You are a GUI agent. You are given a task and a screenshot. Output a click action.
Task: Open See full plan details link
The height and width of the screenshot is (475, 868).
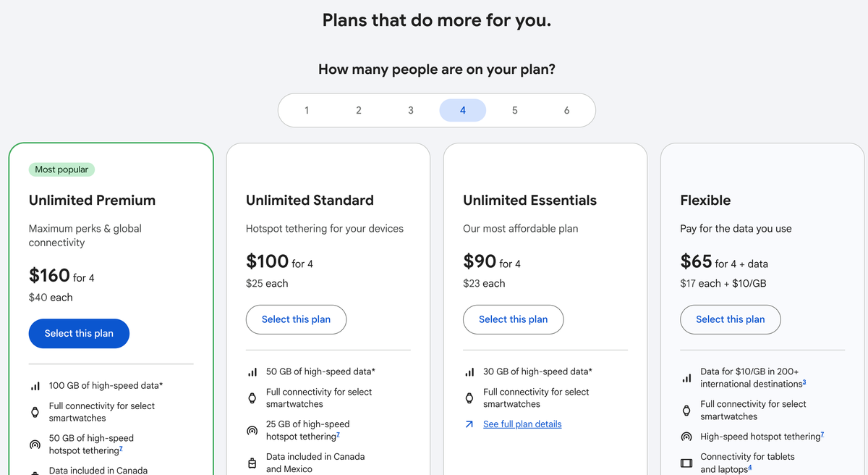tap(522, 424)
